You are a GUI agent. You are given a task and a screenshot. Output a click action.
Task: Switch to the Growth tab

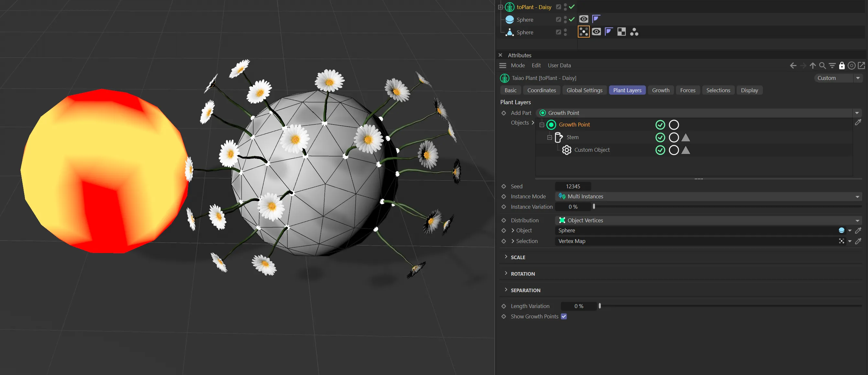[660, 90]
